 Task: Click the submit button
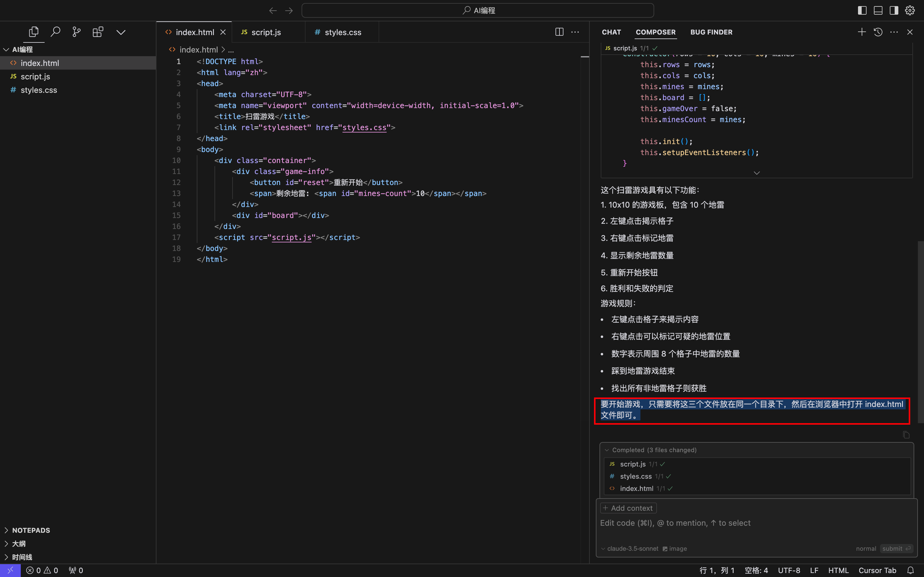point(895,548)
